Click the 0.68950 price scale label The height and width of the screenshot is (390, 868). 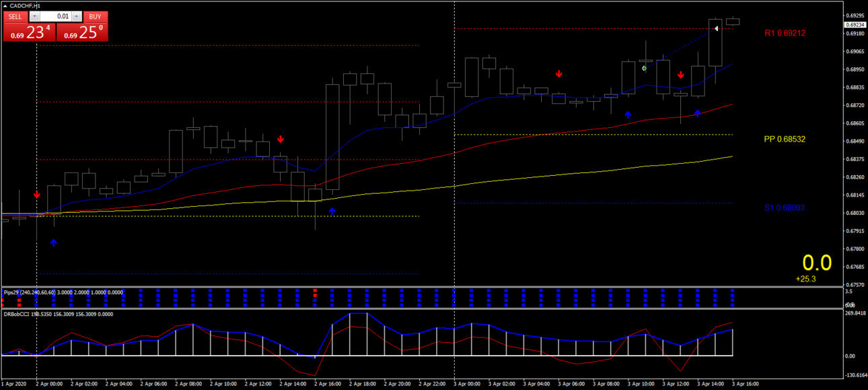coord(856,69)
